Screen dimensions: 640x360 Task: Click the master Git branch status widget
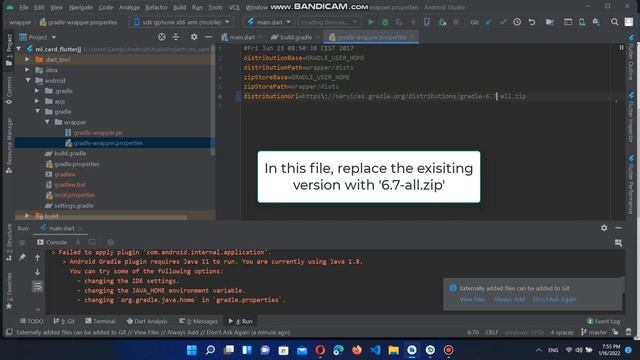[x=594, y=332]
